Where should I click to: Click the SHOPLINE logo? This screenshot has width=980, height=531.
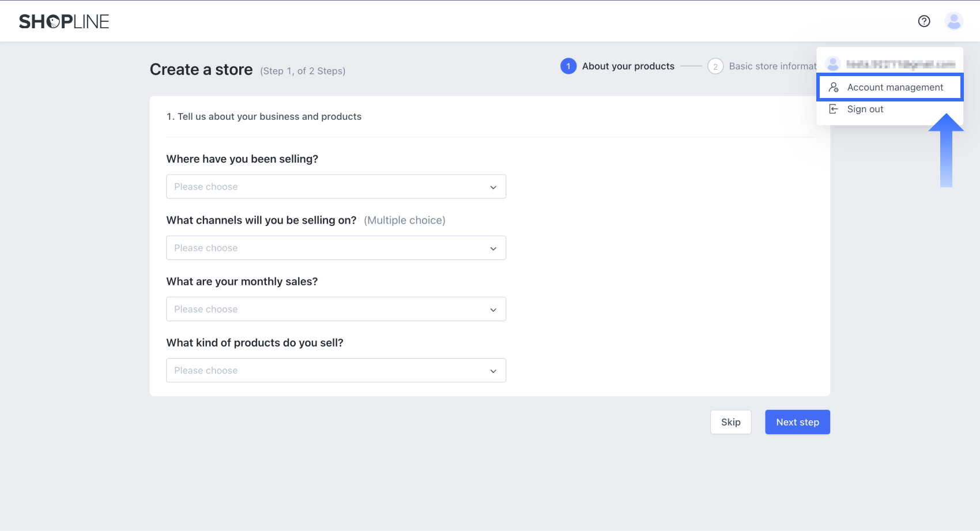[x=64, y=21]
